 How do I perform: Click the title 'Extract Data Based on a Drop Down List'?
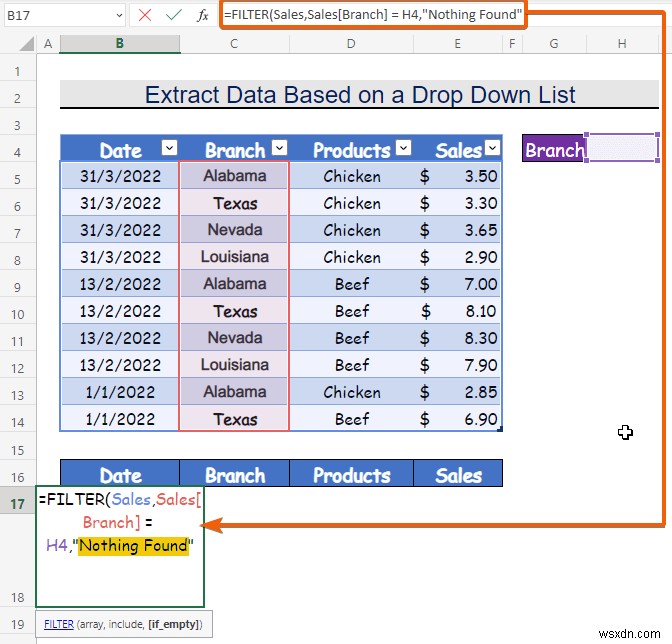tap(360, 95)
